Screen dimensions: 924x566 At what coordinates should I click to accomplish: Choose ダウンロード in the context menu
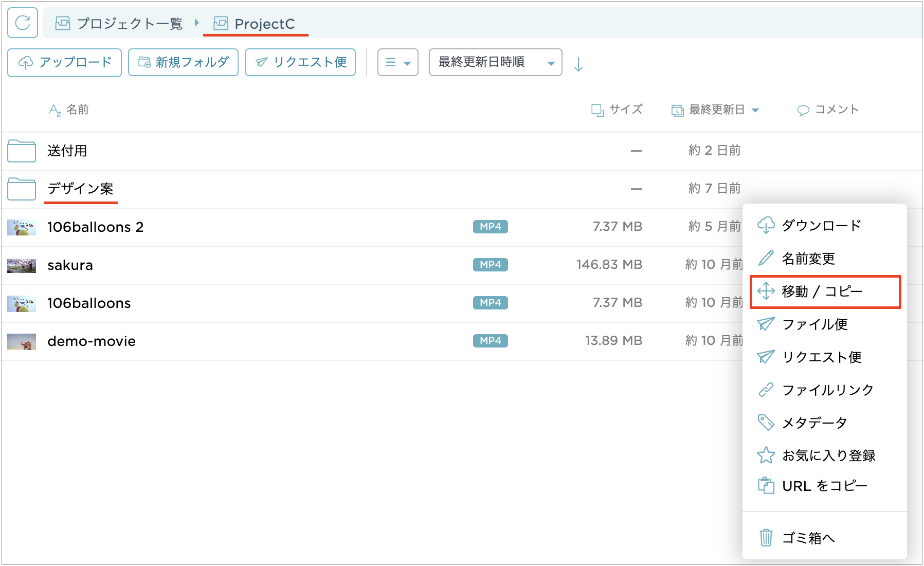point(821,225)
